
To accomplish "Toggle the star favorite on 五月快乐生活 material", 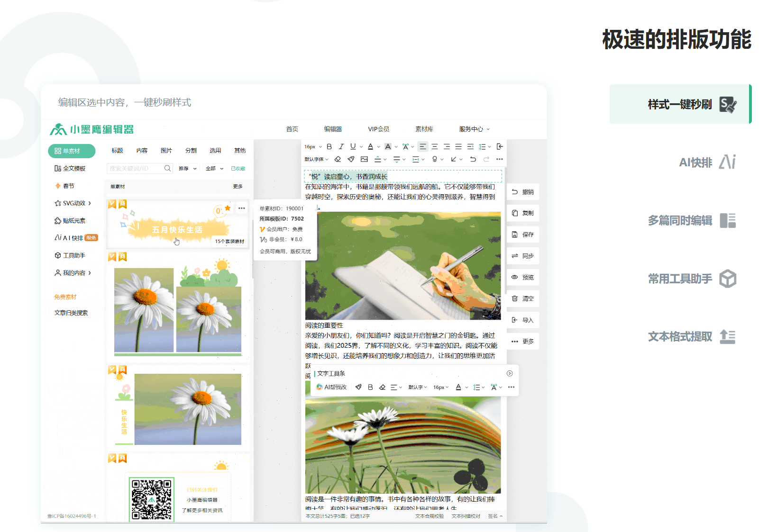I will (x=228, y=207).
